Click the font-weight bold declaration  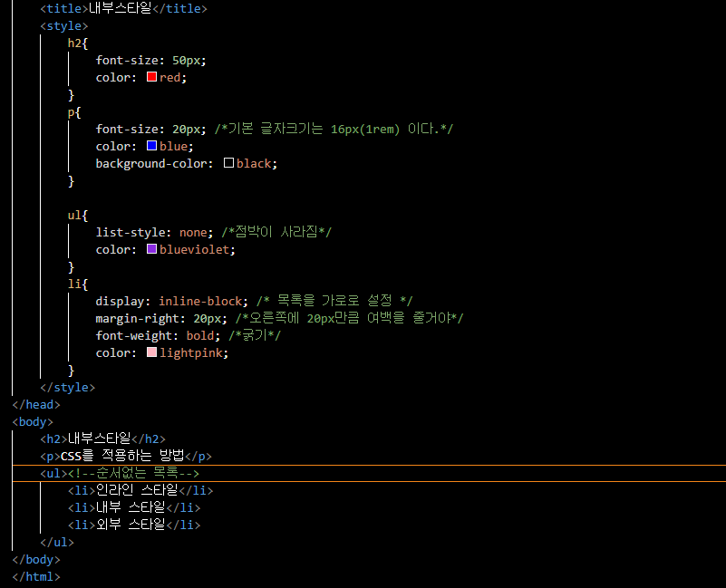pos(158,335)
